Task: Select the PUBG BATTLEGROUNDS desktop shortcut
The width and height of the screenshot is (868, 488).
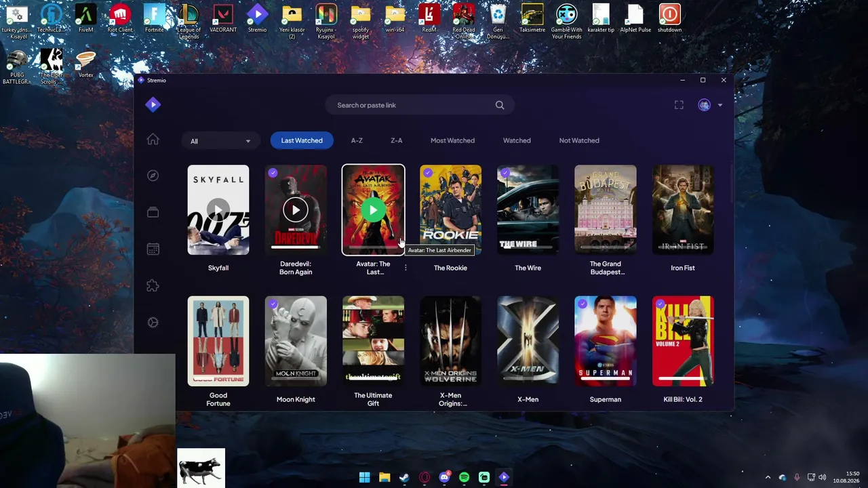Action: (x=16, y=66)
